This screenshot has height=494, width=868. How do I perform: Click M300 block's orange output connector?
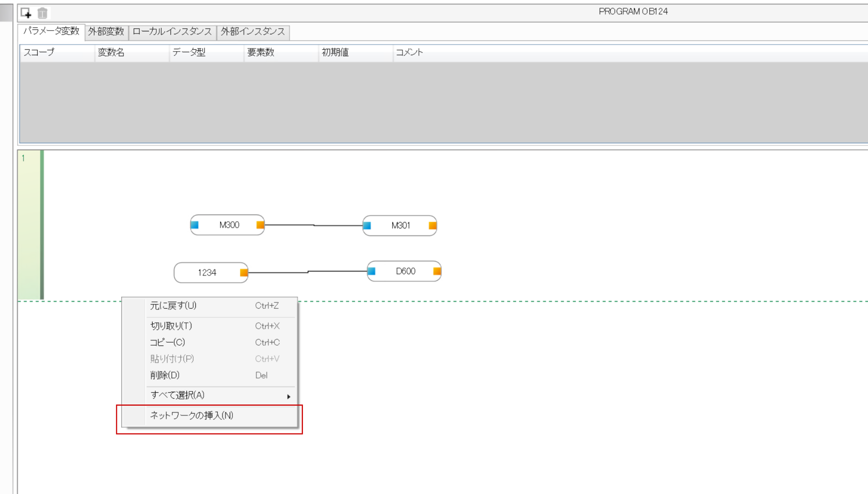tap(260, 225)
